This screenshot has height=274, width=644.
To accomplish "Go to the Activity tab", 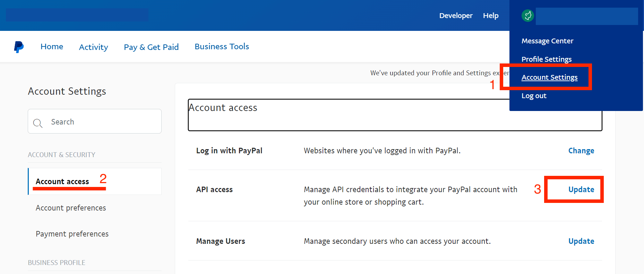I will point(93,47).
